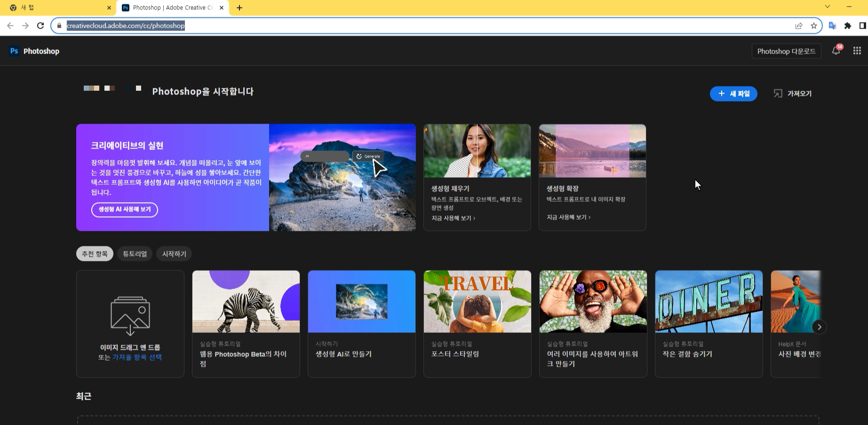
Task: Toggle the 추천 항목 filter pill
Action: 94,253
